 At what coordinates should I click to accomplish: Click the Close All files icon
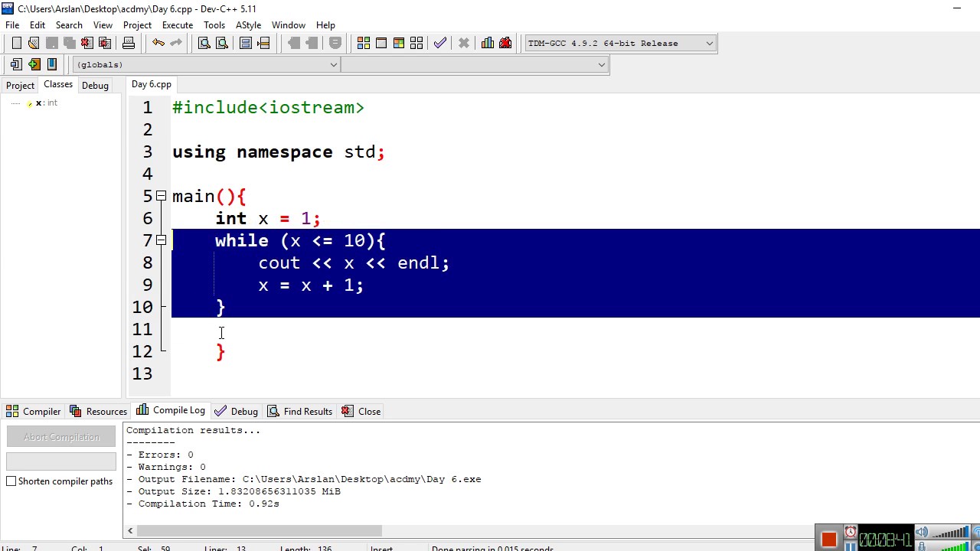pyautogui.click(x=105, y=44)
